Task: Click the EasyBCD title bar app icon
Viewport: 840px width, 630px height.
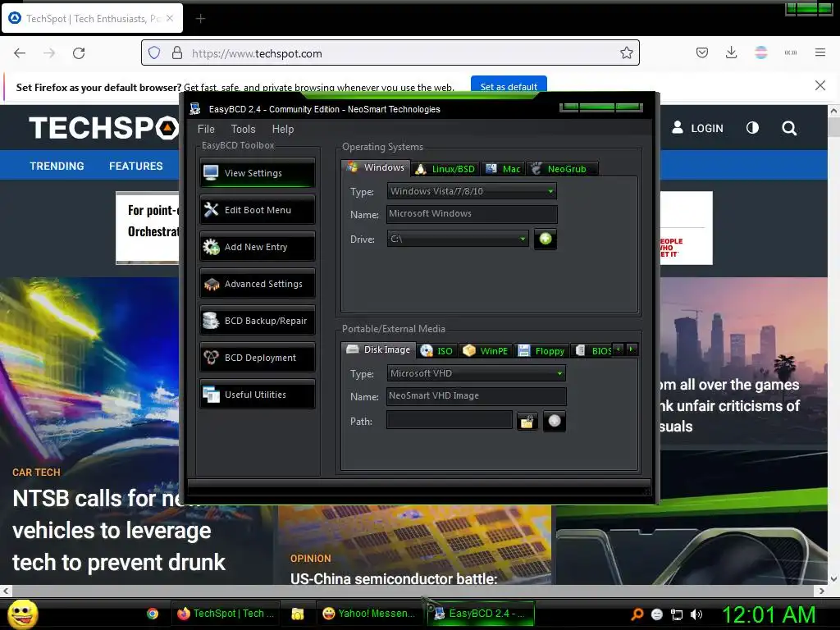Action: (195, 109)
